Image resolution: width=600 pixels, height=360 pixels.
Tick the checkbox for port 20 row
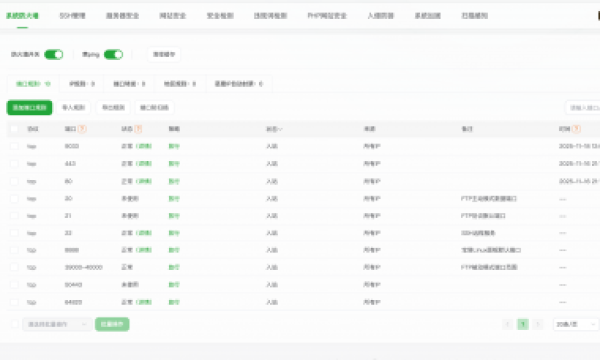pos(14,199)
